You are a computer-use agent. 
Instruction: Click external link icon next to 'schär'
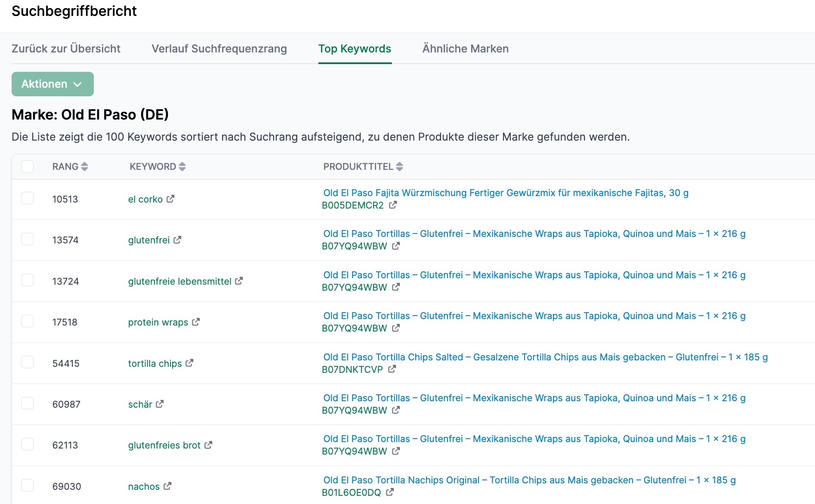tap(160, 404)
